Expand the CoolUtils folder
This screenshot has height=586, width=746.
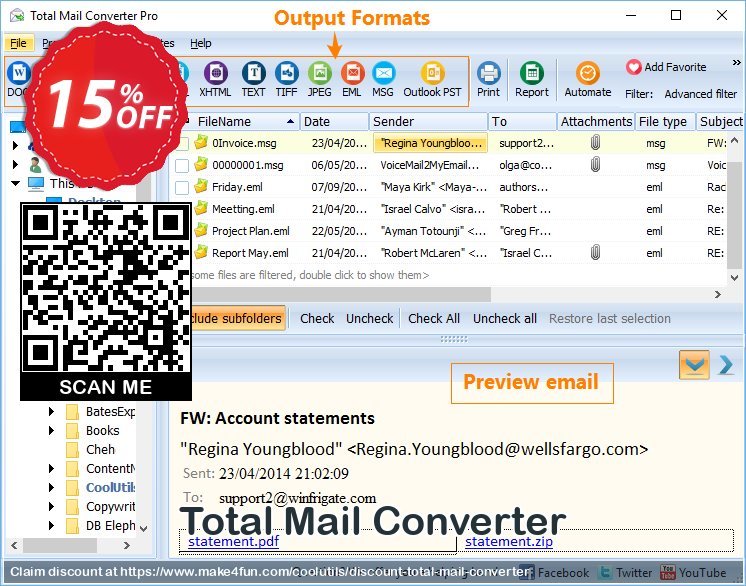tap(51, 488)
